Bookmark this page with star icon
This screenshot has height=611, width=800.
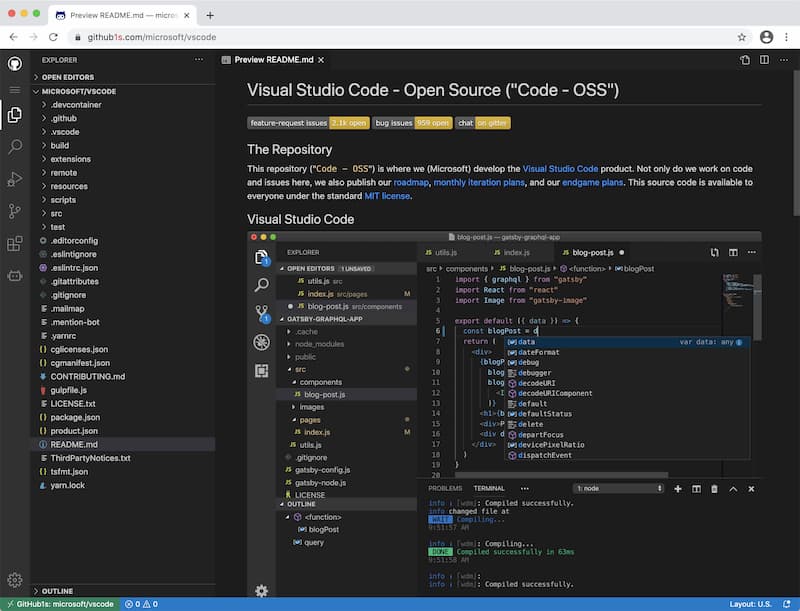pyautogui.click(x=742, y=37)
